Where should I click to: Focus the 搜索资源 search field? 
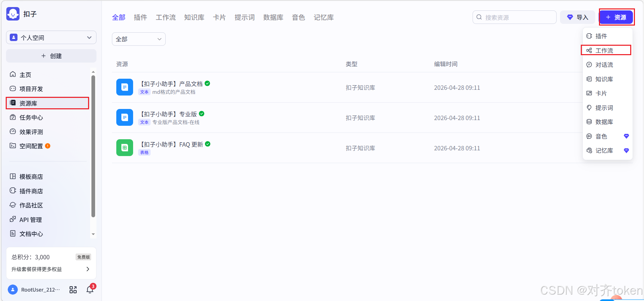point(514,17)
